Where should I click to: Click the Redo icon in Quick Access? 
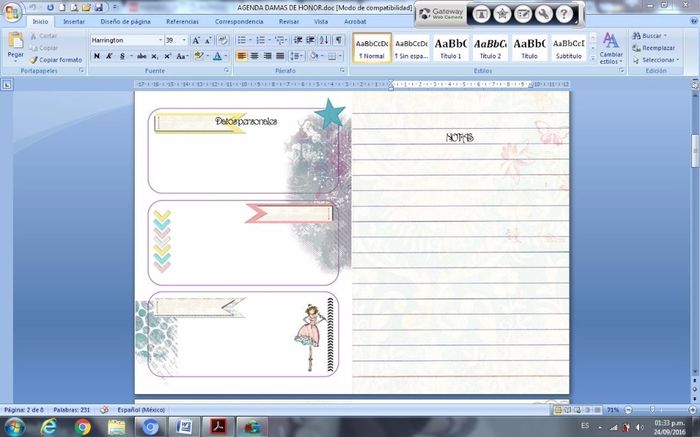click(x=50, y=8)
